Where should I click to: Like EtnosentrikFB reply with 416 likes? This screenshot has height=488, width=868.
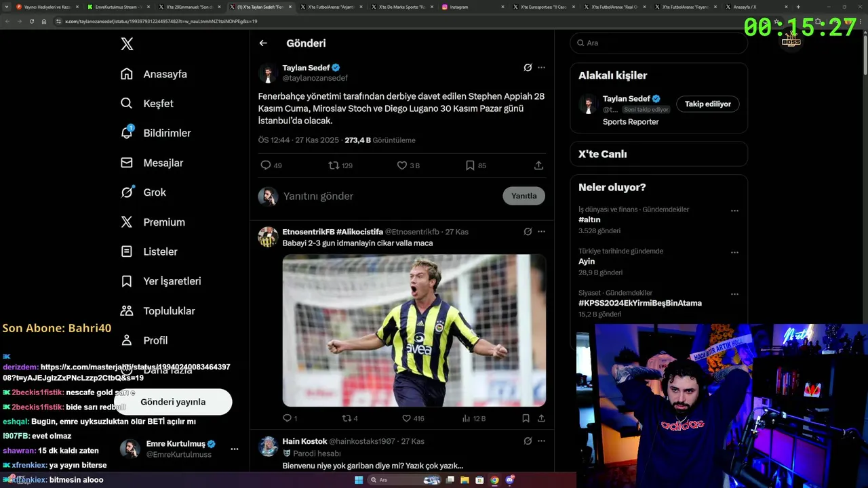tap(406, 418)
